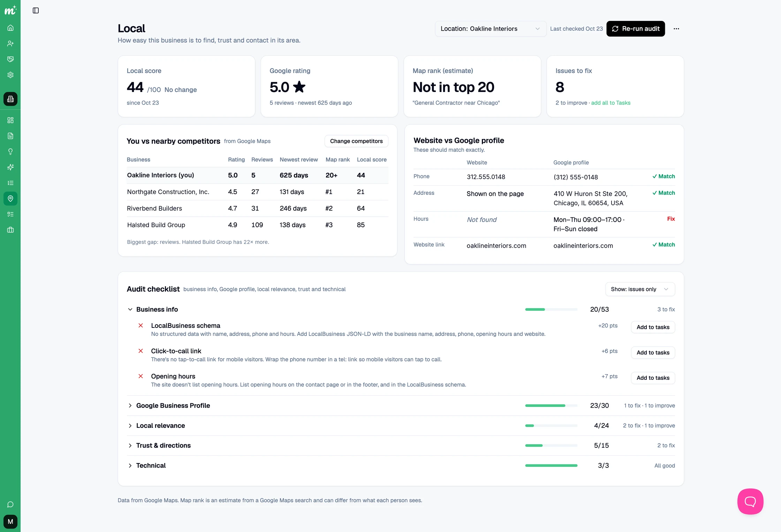Viewport: 781px width, 532px height.
Task: Open the checklist tasks icon in sidebar
Action: point(10,214)
